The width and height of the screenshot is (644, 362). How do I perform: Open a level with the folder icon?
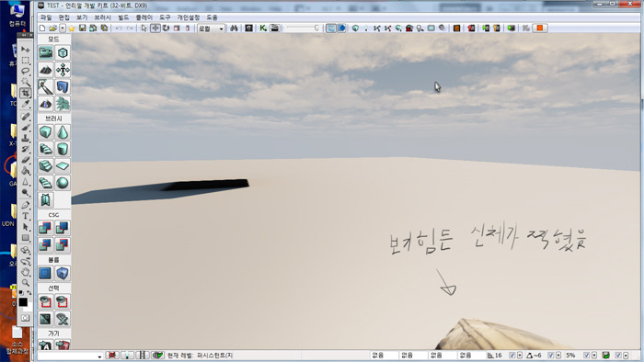(x=53, y=28)
